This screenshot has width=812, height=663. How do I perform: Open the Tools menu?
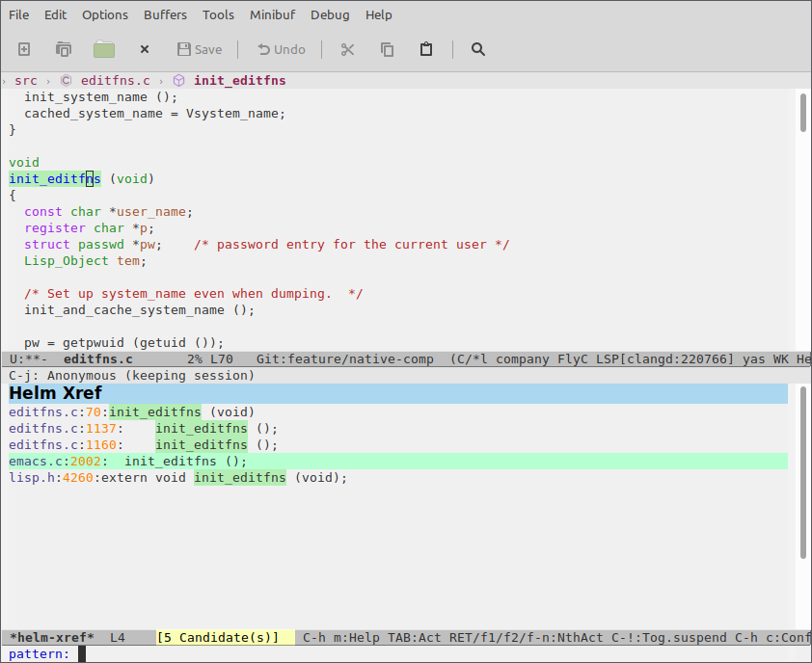(218, 15)
